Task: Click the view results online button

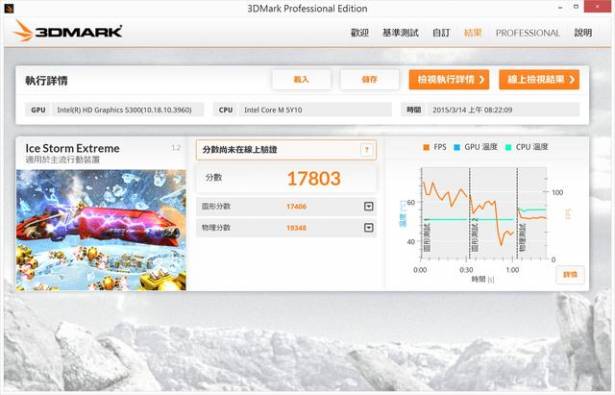Action: pos(539,80)
